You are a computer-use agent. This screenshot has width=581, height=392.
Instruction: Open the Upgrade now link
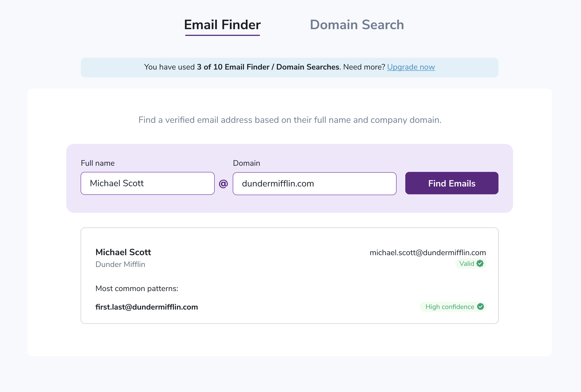pyautogui.click(x=411, y=67)
